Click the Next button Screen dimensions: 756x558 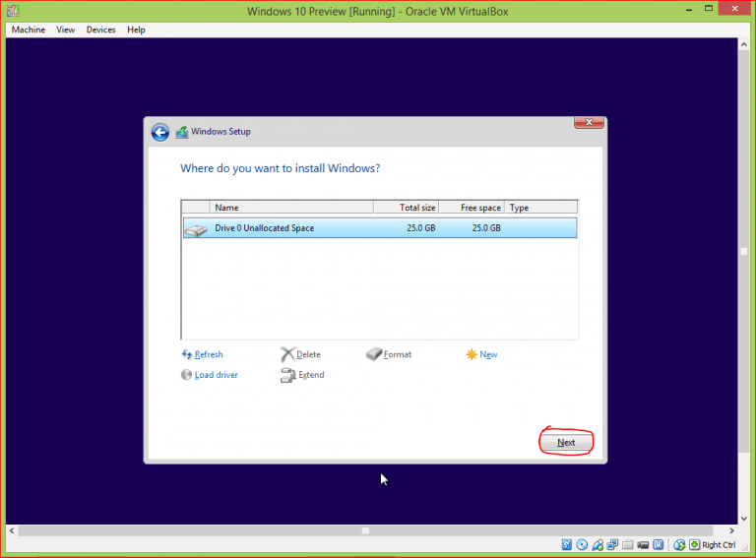point(566,442)
